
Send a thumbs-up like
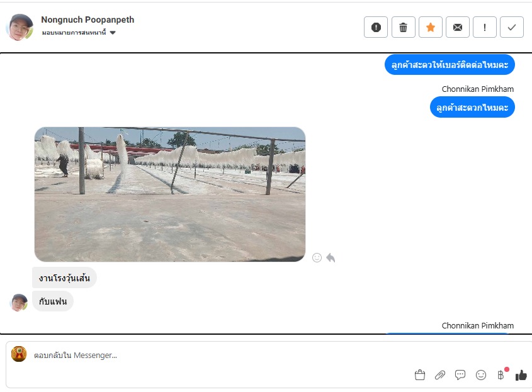[x=521, y=375]
